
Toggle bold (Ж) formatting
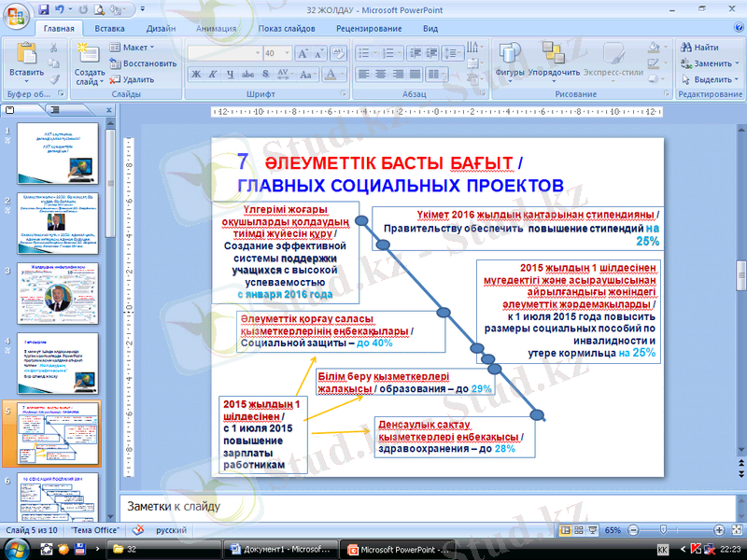tap(197, 74)
